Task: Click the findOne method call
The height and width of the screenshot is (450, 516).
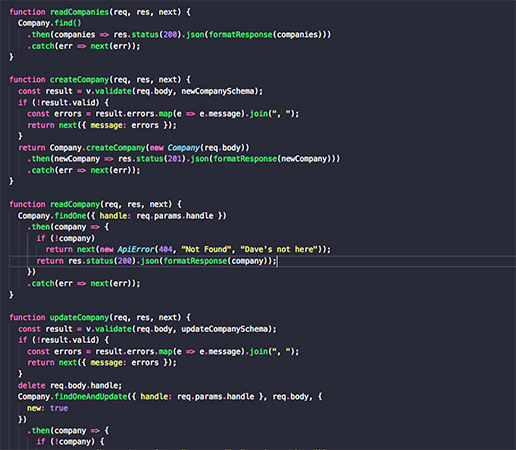Action: (x=70, y=216)
